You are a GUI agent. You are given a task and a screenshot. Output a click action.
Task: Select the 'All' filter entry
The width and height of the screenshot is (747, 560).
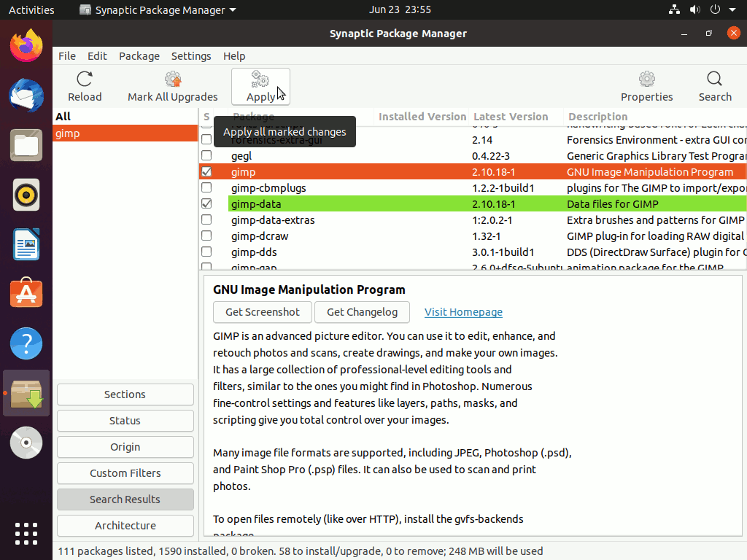(125, 117)
